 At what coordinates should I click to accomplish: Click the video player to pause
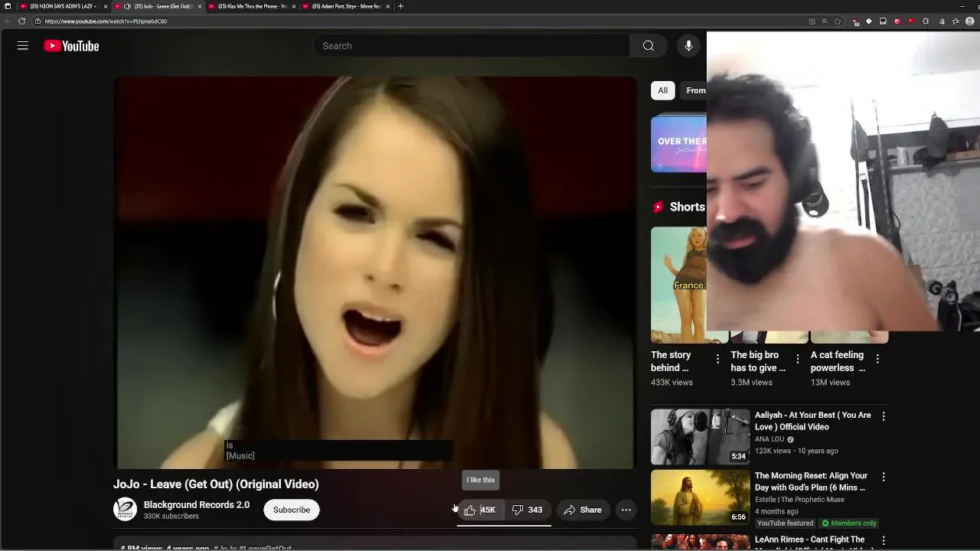tap(375, 272)
